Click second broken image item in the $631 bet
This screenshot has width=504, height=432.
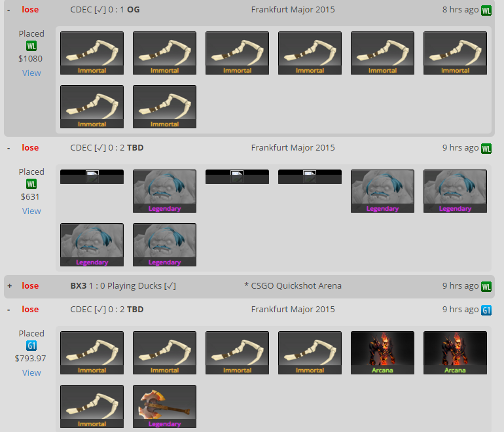237,177
